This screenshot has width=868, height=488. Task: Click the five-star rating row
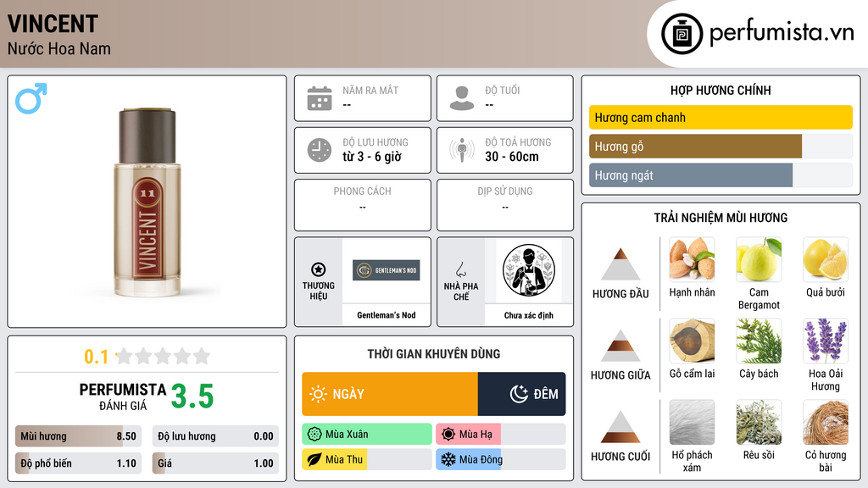pyautogui.click(x=164, y=357)
